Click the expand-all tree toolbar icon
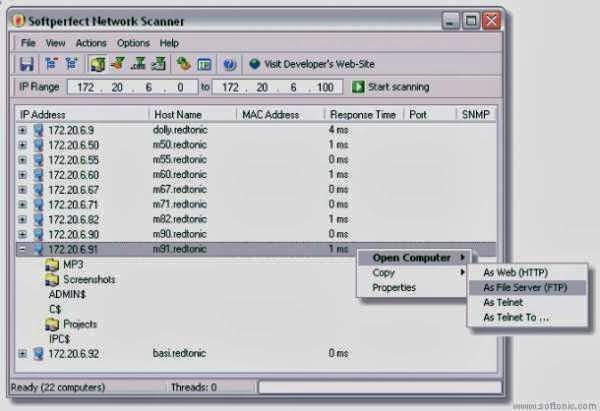Screen dimensions: 600x411 click(71, 64)
